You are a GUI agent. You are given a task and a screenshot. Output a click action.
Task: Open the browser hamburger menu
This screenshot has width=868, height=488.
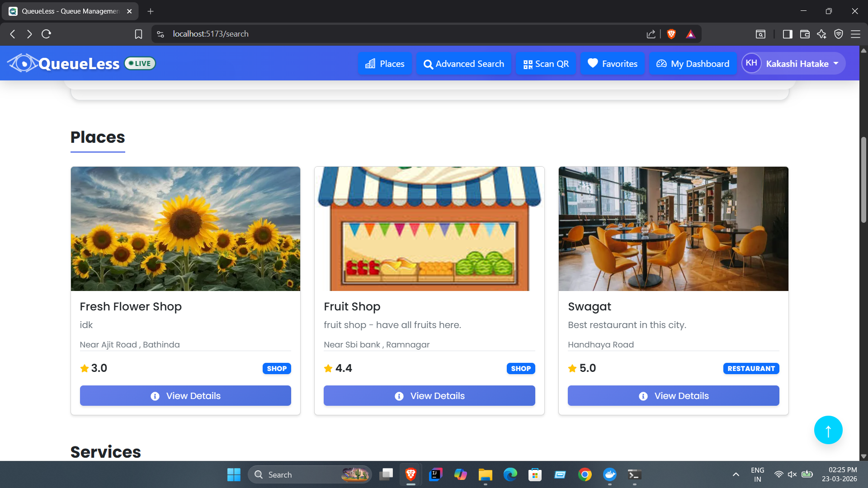point(855,34)
